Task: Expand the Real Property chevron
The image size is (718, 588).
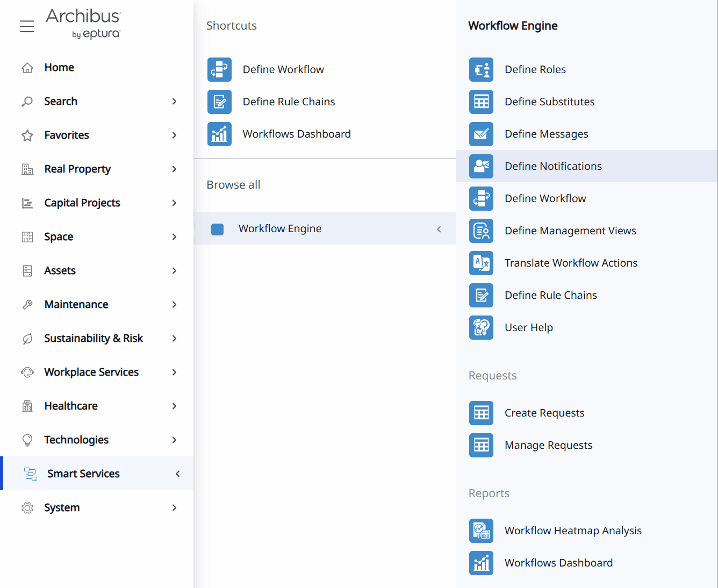Action: click(x=174, y=169)
